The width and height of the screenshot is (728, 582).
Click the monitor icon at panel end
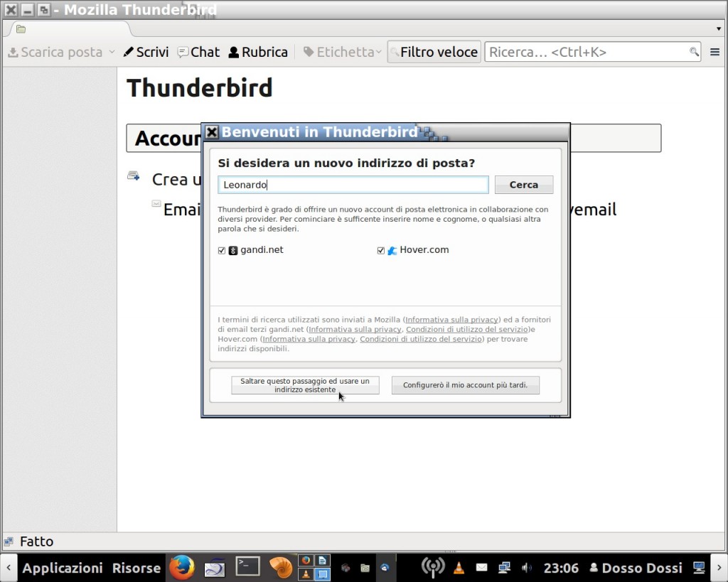point(699,567)
